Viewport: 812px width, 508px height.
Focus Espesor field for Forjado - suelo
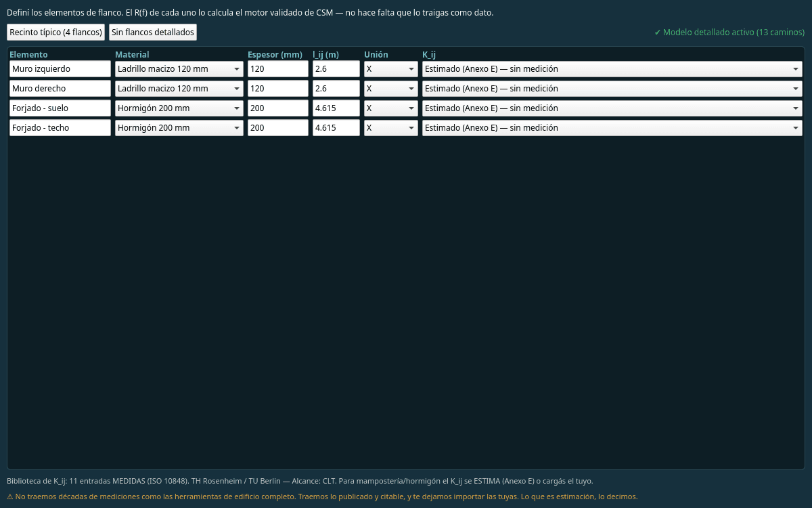(x=278, y=108)
